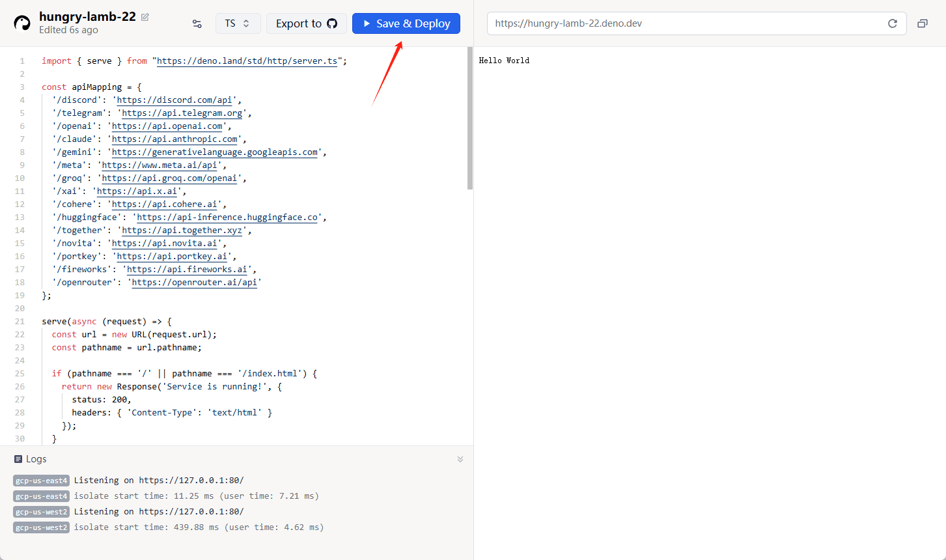
Task: Open the generativelanguage.googleapis.com link
Action: click(215, 152)
